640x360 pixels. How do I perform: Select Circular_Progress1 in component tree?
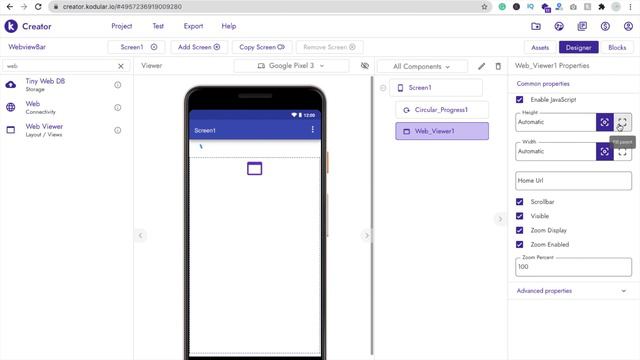coord(442,110)
